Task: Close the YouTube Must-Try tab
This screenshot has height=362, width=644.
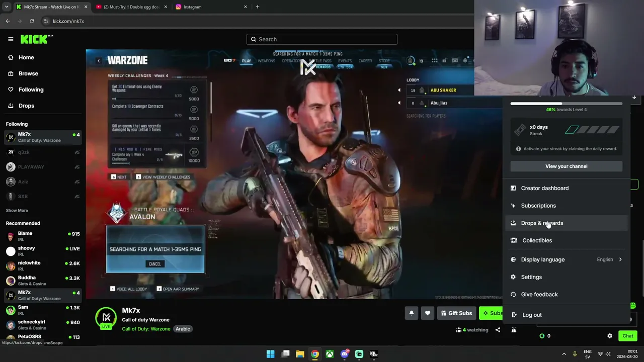Action: [x=165, y=7]
